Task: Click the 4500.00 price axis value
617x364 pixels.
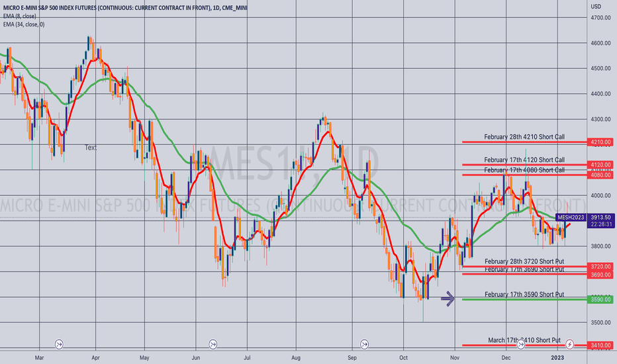Action: point(600,68)
